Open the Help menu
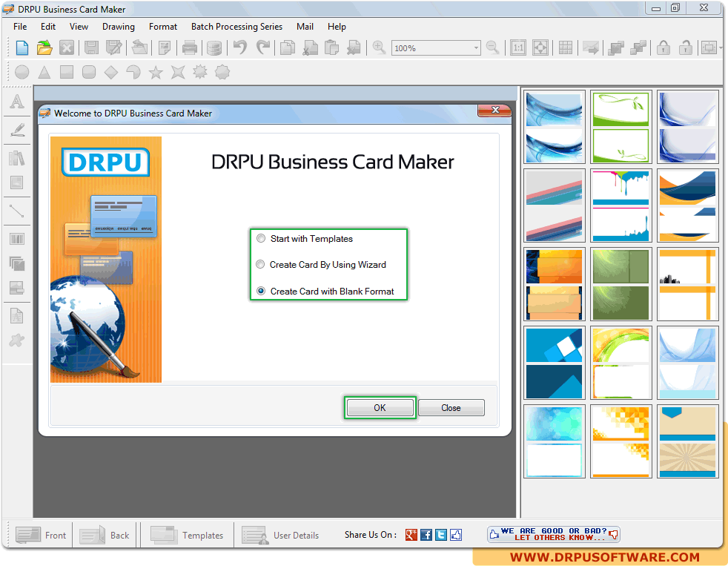 [337, 27]
